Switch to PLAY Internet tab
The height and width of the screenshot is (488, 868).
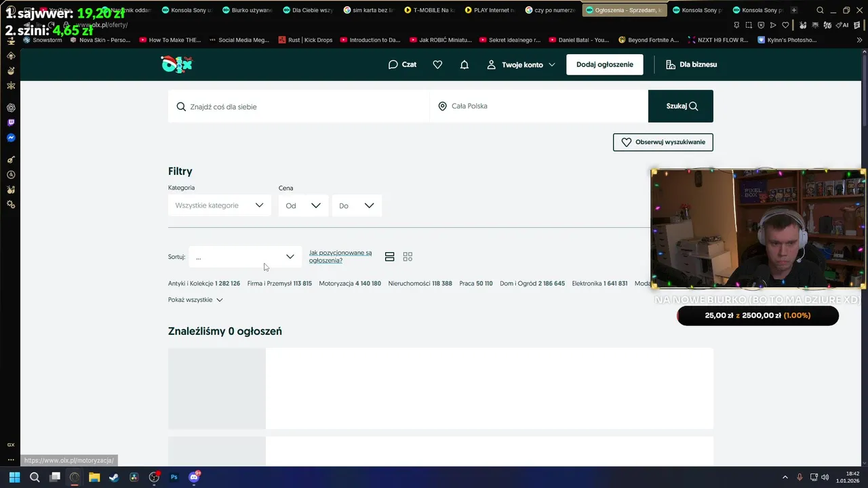489,10
